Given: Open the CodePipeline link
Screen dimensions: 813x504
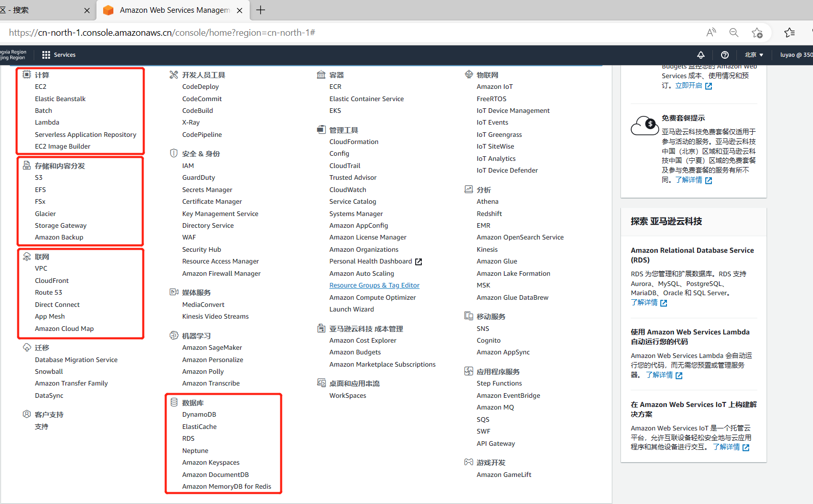Looking at the screenshot, I should pos(202,135).
